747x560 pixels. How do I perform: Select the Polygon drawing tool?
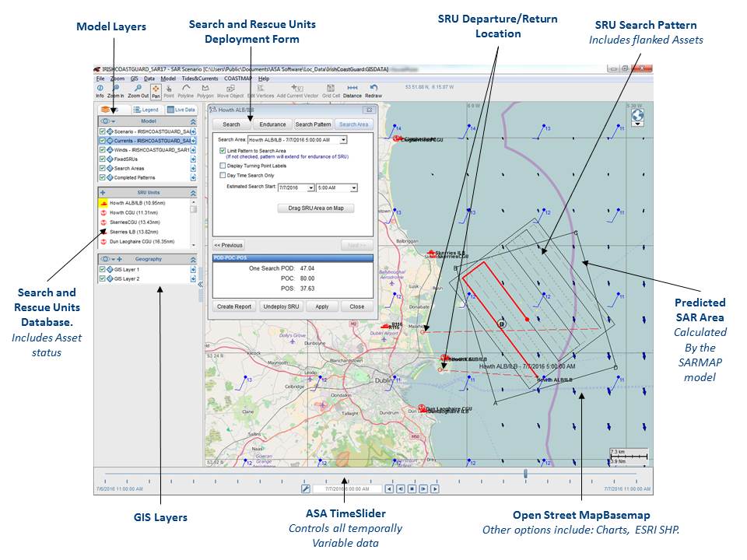(x=205, y=92)
